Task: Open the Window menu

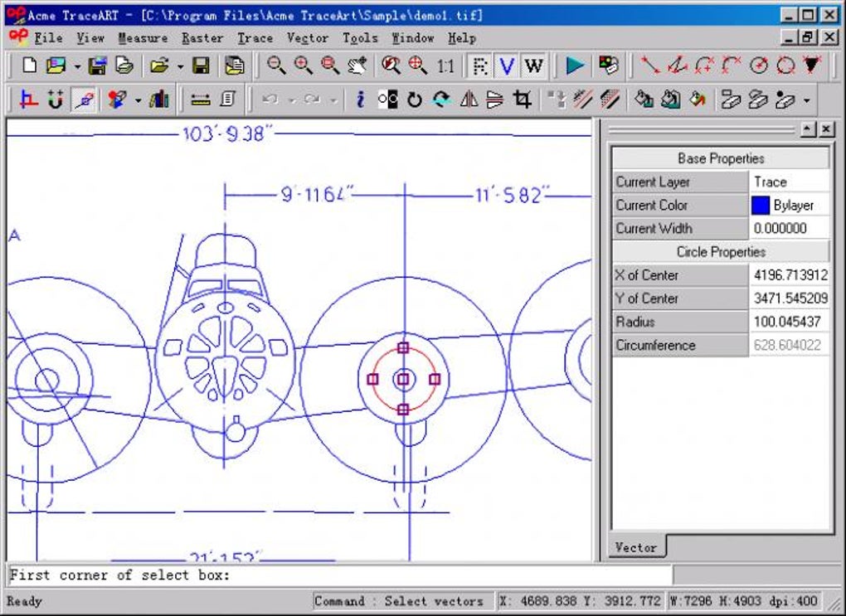Action: (x=413, y=38)
